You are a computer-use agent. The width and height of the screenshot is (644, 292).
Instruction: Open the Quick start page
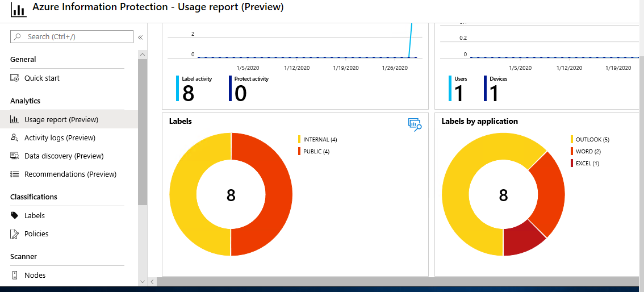coord(41,78)
